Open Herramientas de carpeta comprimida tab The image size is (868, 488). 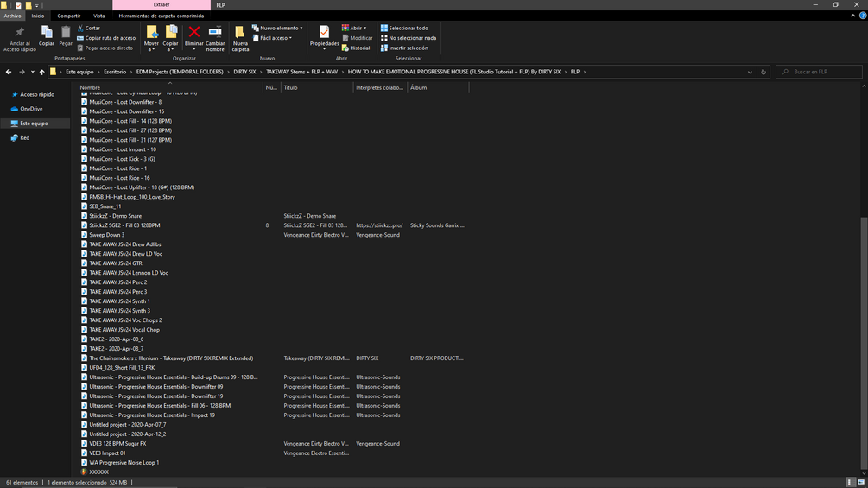[162, 16]
